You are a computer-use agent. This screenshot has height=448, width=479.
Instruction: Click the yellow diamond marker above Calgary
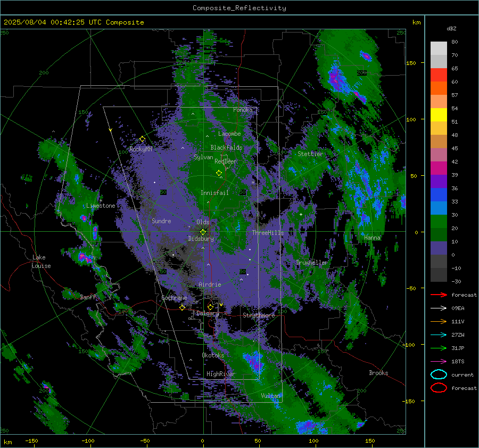pyautogui.click(x=210, y=307)
